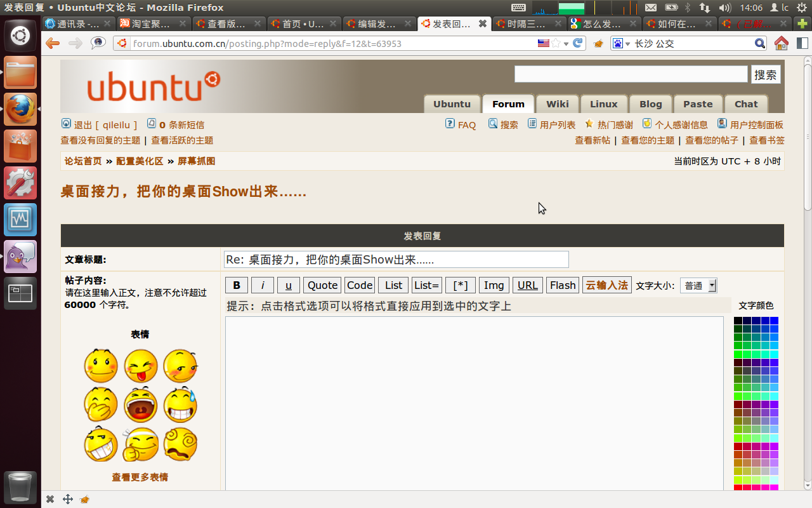The image size is (812, 508).
Task: Insert the open-mouth laughing emoticon
Action: point(140,404)
